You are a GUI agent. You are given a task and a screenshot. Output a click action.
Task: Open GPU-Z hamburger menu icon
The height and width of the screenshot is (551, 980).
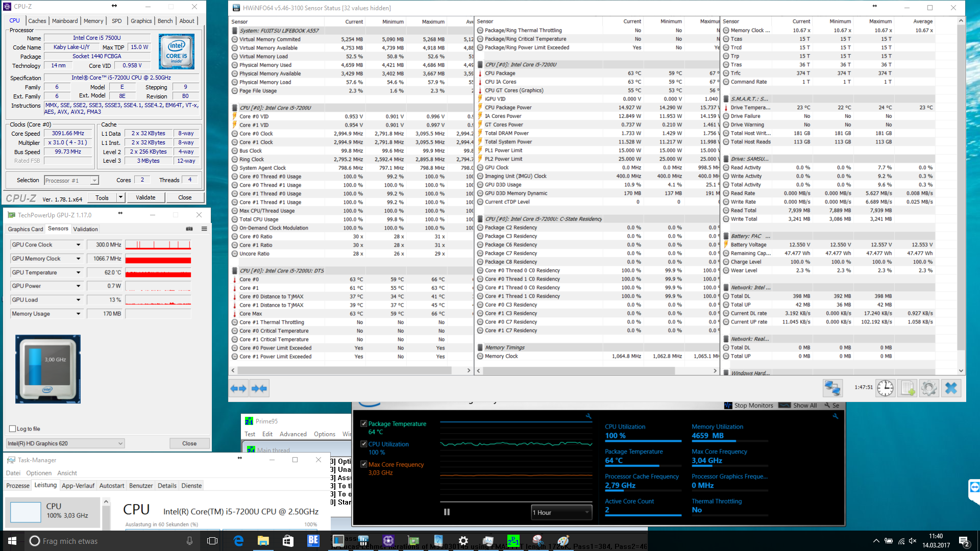coord(204,229)
